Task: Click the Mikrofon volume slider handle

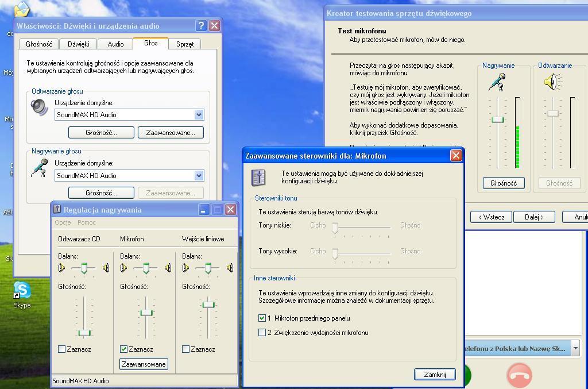Action: click(x=146, y=313)
